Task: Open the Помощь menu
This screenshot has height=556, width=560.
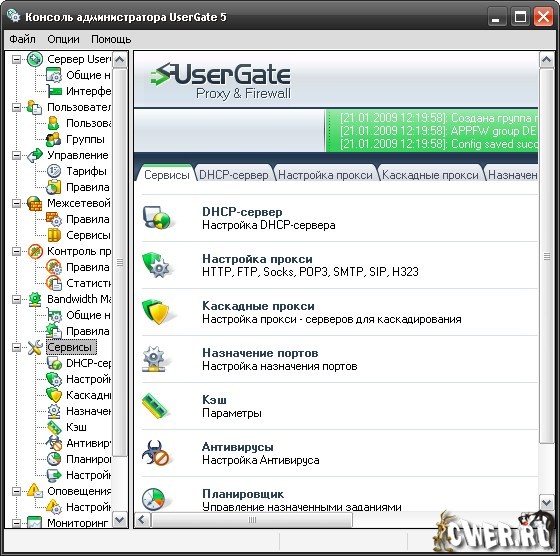Action: click(111, 39)
